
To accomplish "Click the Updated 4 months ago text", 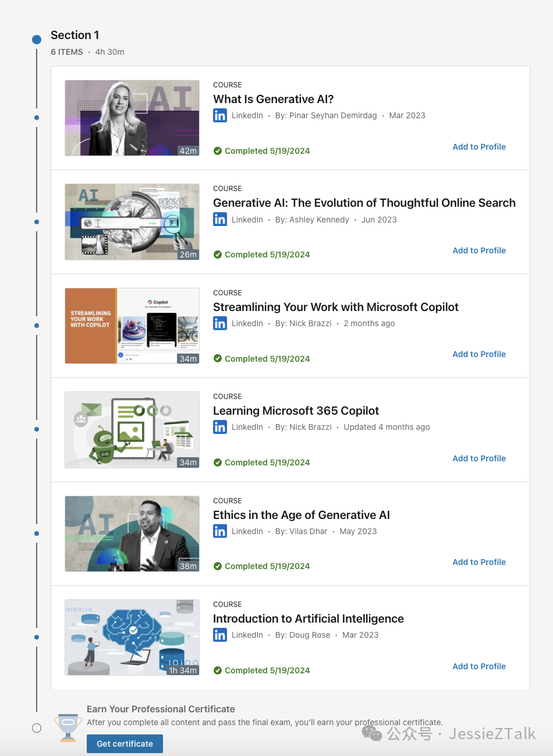I will pos(387,427).
